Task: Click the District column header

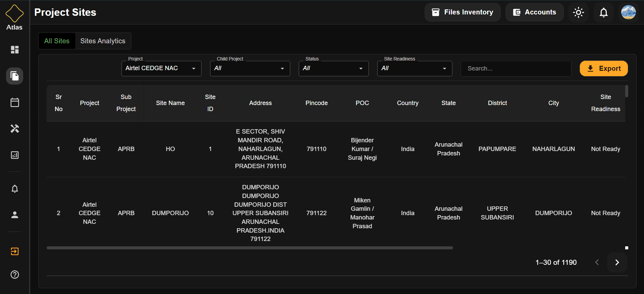Action: pos(497,103)
